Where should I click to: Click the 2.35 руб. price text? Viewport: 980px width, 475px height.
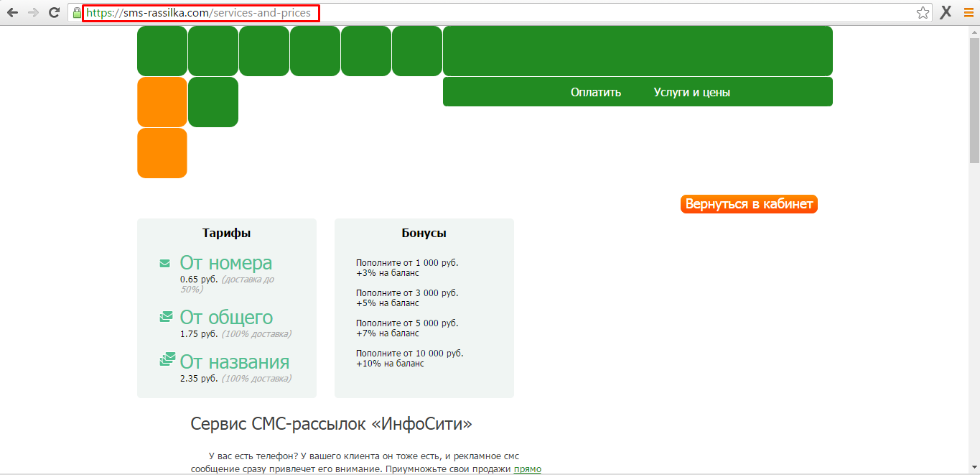tap(199, 379)
